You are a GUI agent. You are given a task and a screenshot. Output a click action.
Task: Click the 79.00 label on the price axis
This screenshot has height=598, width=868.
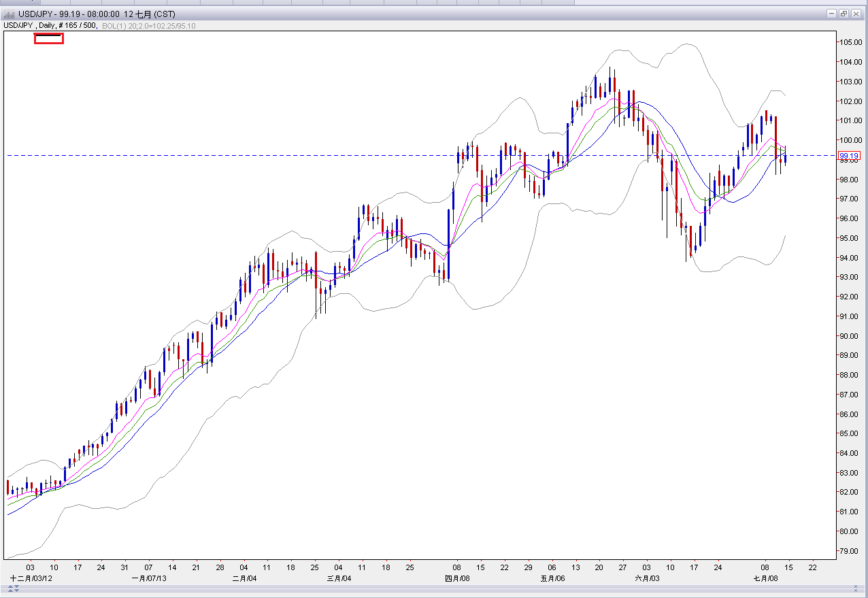coord(850,551)
